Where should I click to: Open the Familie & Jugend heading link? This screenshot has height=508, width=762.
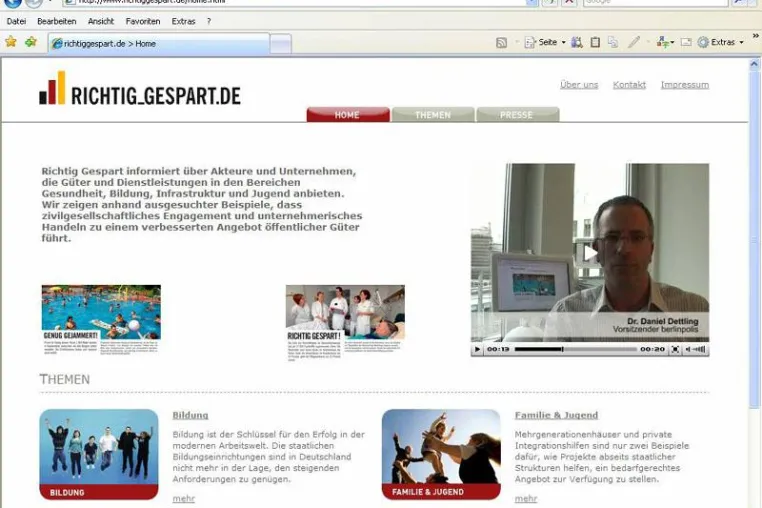(556, 415)
